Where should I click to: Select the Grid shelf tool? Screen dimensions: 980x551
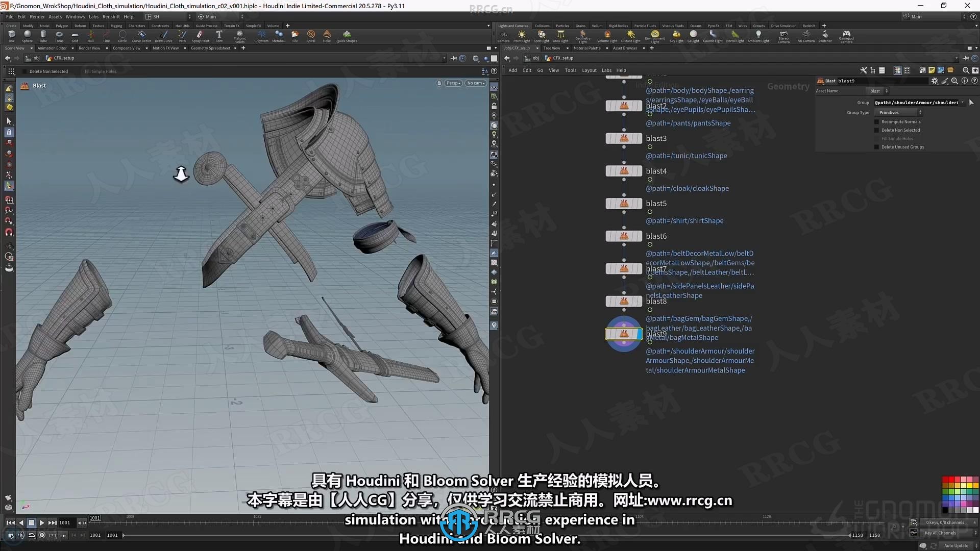tap(75, 36)
